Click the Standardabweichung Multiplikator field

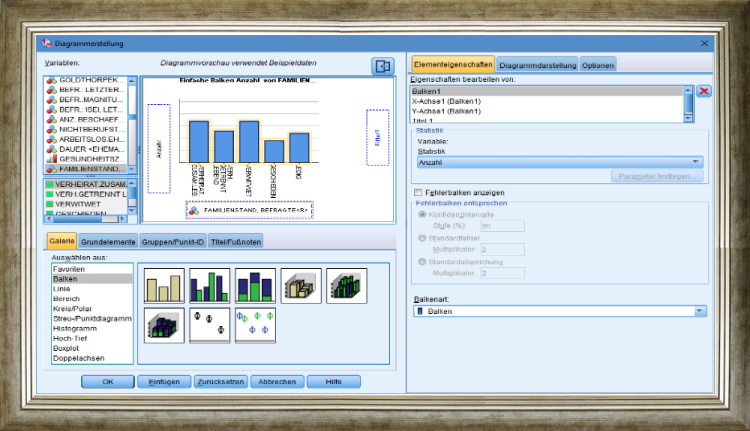point(502,273)
